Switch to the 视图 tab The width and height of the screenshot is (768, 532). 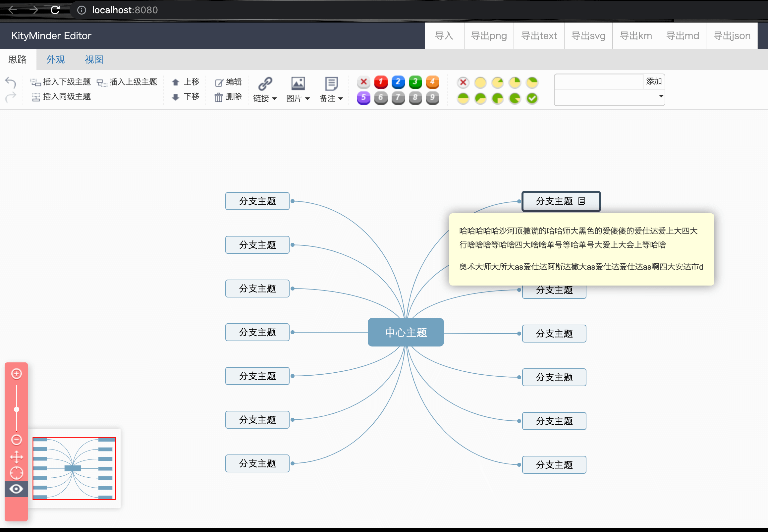pyautogui.click(x=94, y=59)
